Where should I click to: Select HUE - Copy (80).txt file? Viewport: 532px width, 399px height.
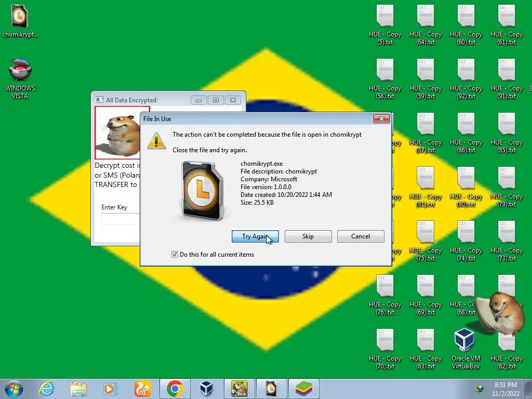click(466, 187)
